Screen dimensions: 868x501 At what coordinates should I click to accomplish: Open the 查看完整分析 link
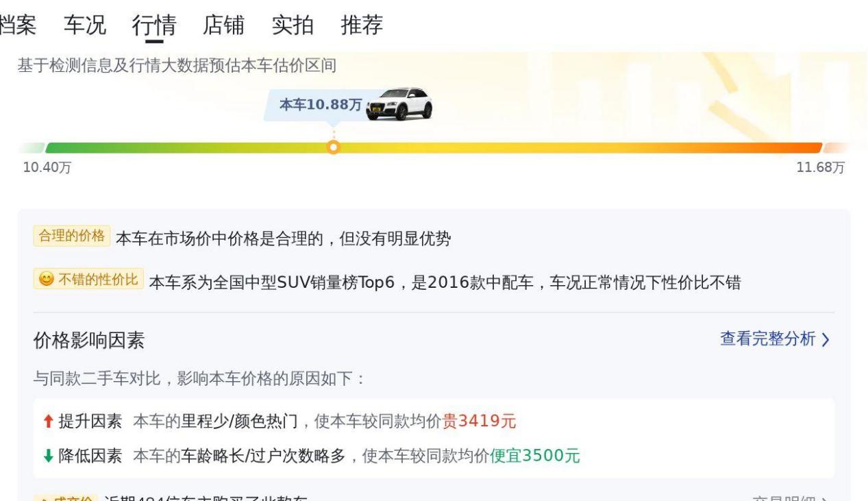[767, 339]
